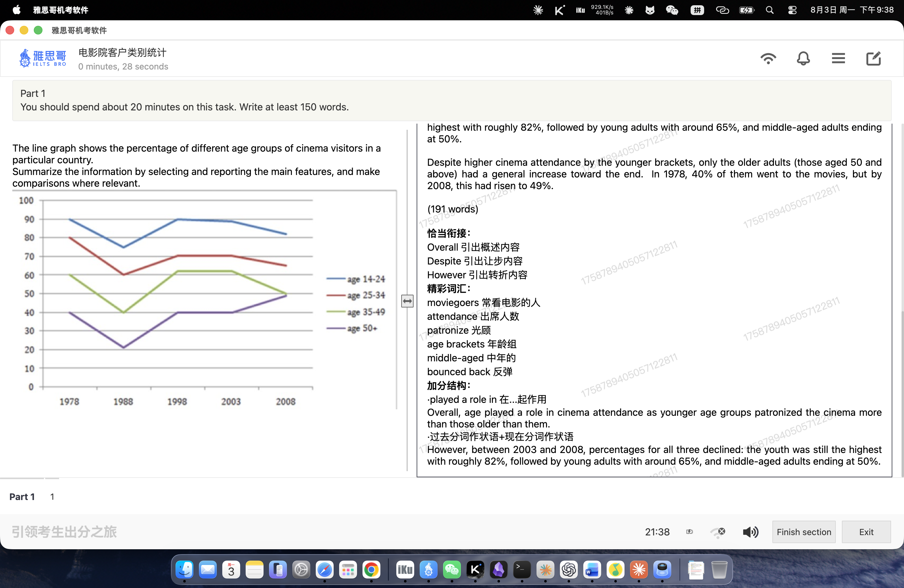Click the pane divider resize handle

(x=407, y=301)
